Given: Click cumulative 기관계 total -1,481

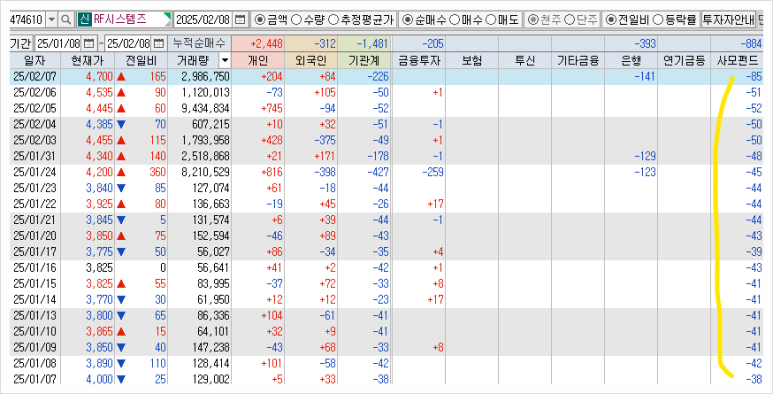Looking at the screenshot, I should point(372,44).
